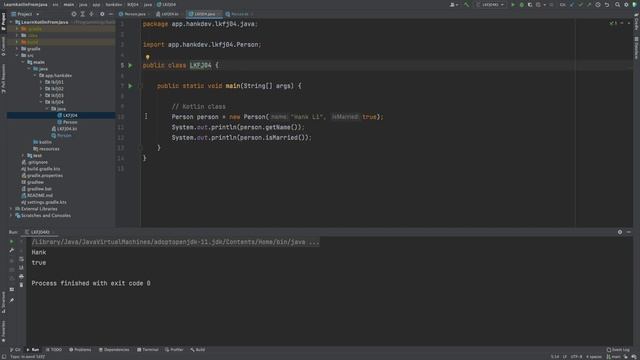Screen dimensions: 640x360
Task: Show Git history clock icon
Action: coord(598,4)
